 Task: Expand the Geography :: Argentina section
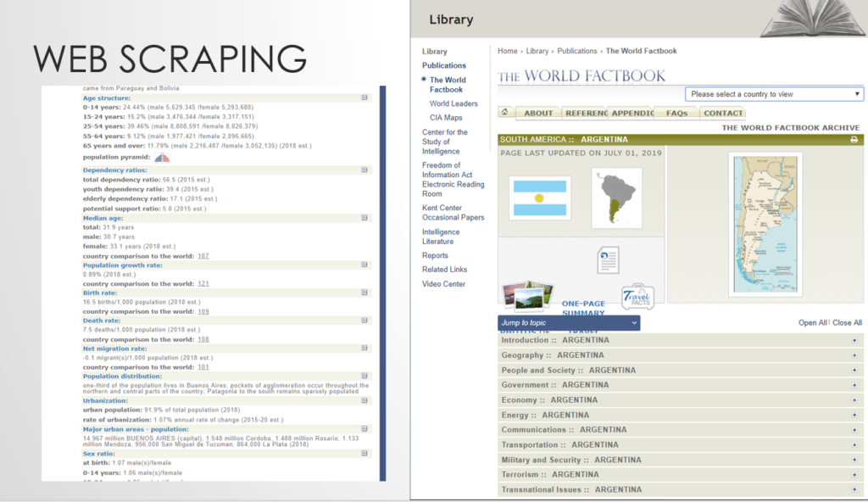pyautogui.click(x=854, y=355)
